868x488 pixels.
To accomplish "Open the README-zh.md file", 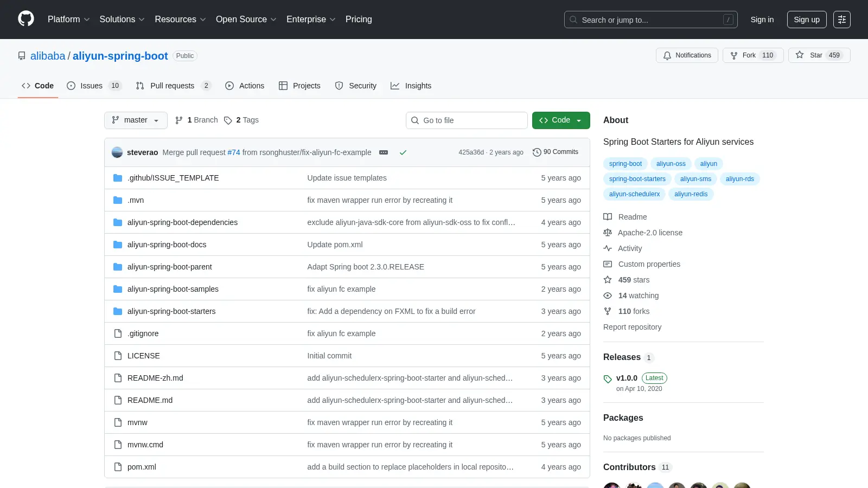I will pyautogui.click(x=155, y=378).
